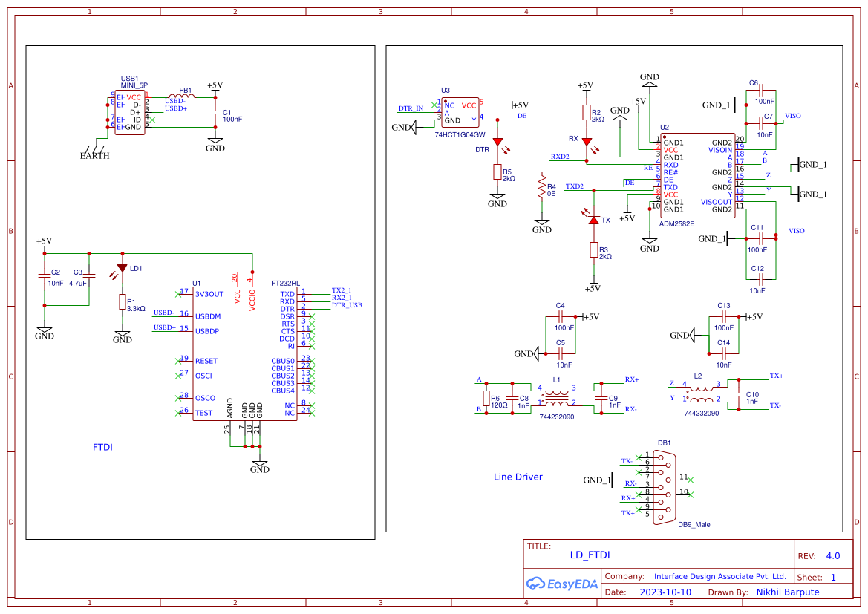The image size is (868, 614).
Task: Select the red TX LED symbol
Action: click(593, 220)
